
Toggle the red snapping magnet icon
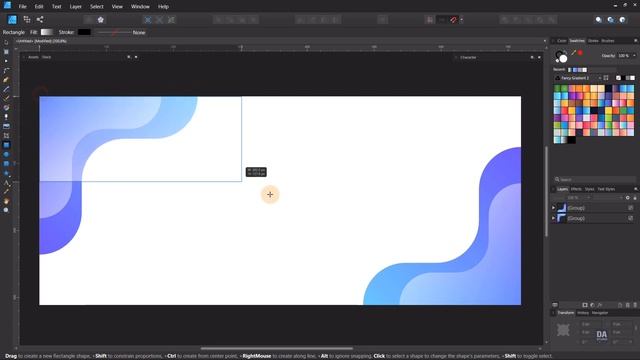point(453,20)
